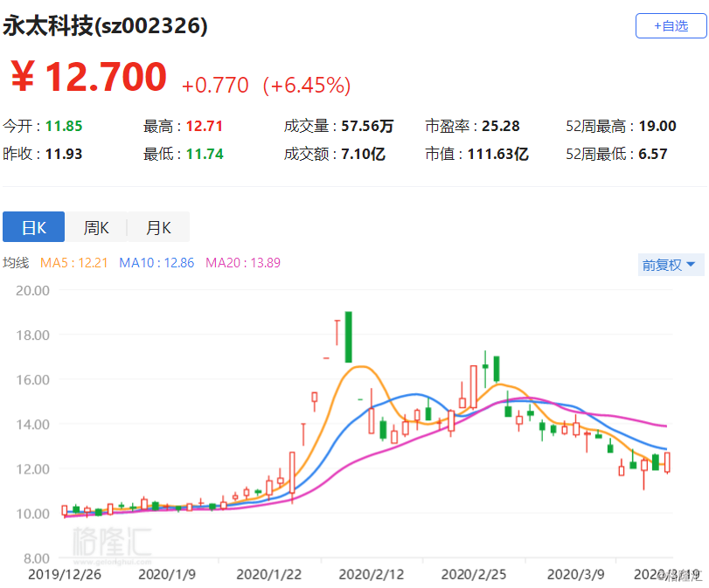Select the MA5 : 12.21 legend label
Viewport: 709px width, 588px height.
coord(74,263)
